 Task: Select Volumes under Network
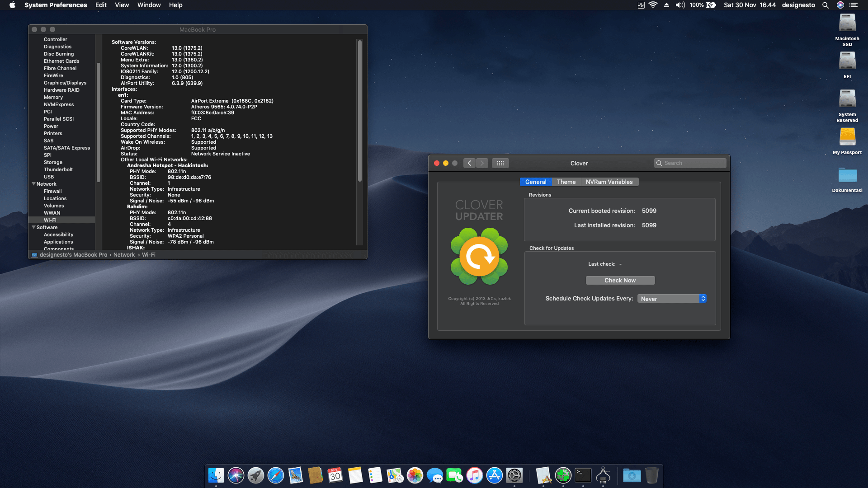tap(54, 206)
